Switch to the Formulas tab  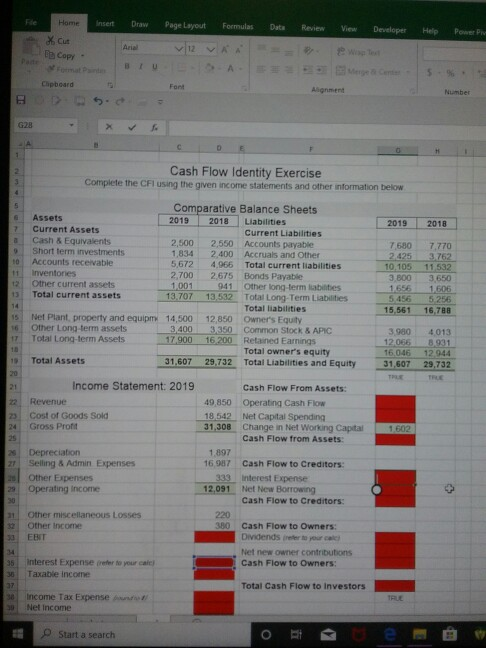238,26
